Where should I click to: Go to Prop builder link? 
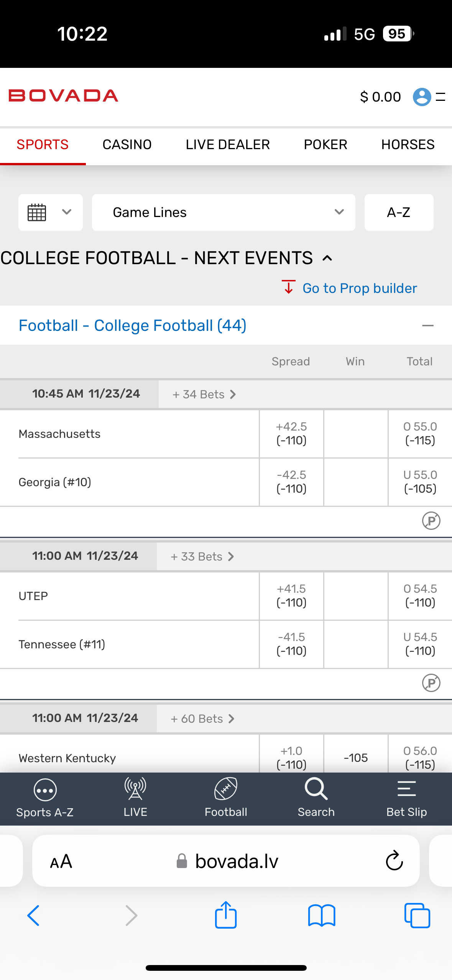(359, 288)
